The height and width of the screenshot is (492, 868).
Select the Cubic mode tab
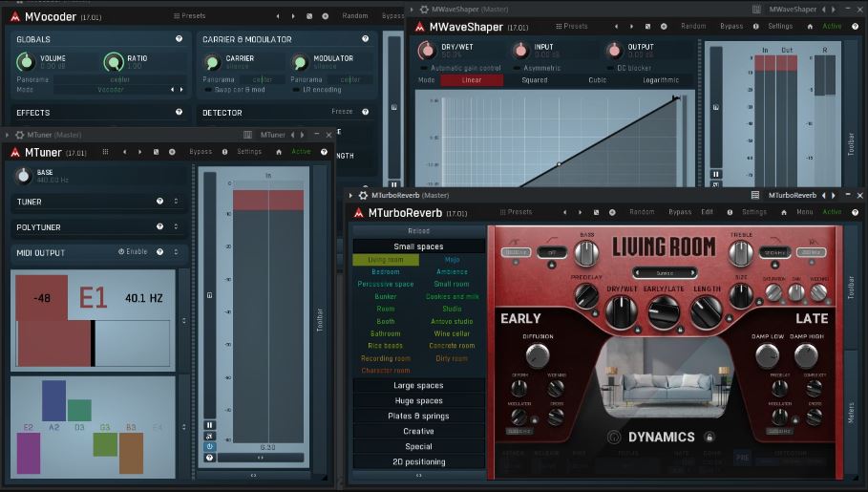tap(598, 80)
